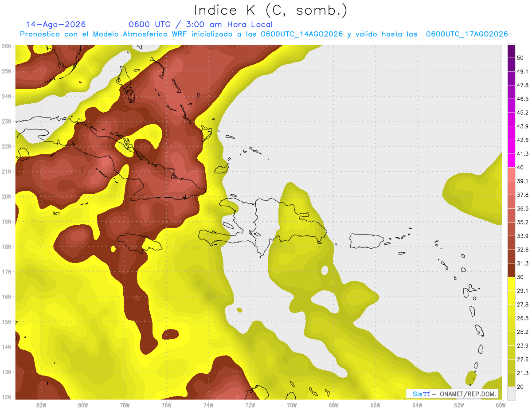Click the latitude label "24N"

click(x=7, y=96)
